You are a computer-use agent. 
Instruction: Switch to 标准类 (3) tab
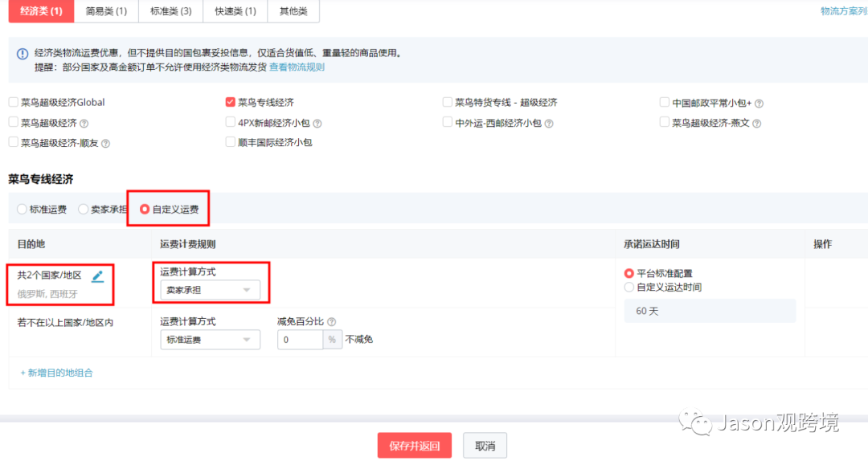[171, 11]
